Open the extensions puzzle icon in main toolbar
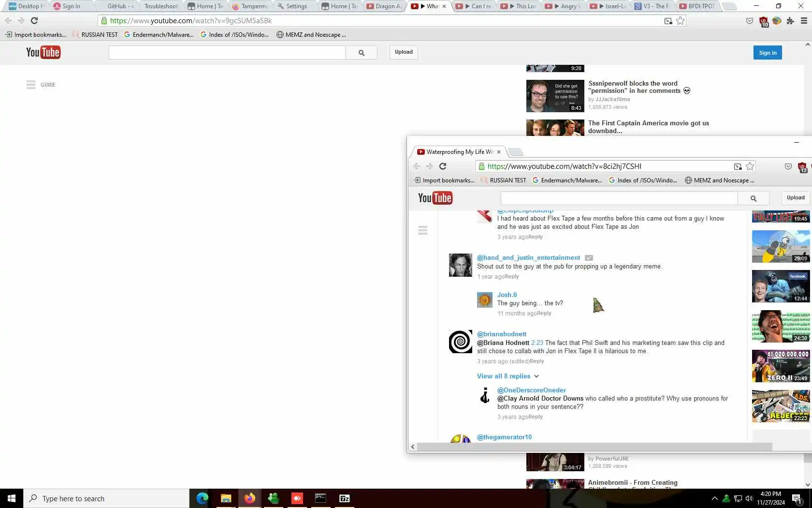Viewport: 812px width, 508px height. (790, 21)
